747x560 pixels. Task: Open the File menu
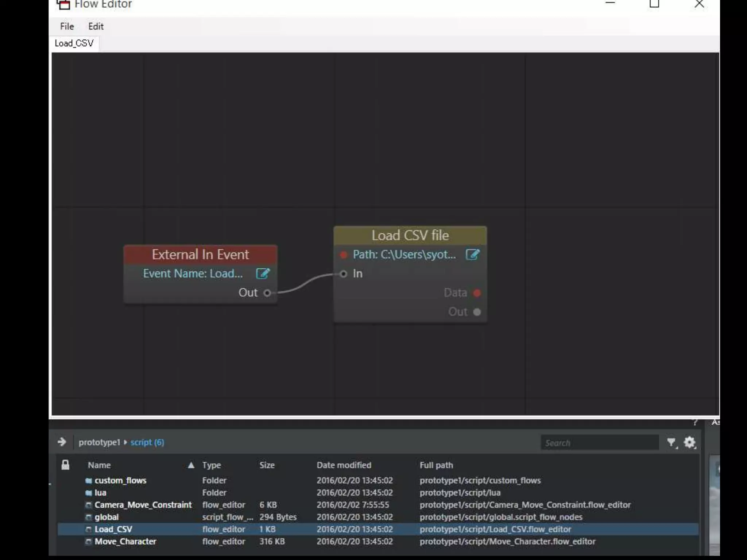pos(67,26)
